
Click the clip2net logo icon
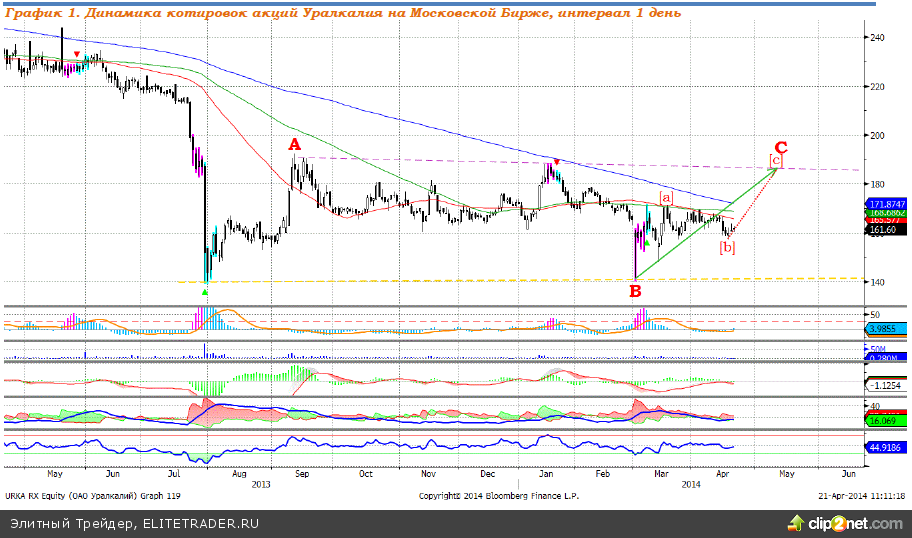(x=796, y=523)
